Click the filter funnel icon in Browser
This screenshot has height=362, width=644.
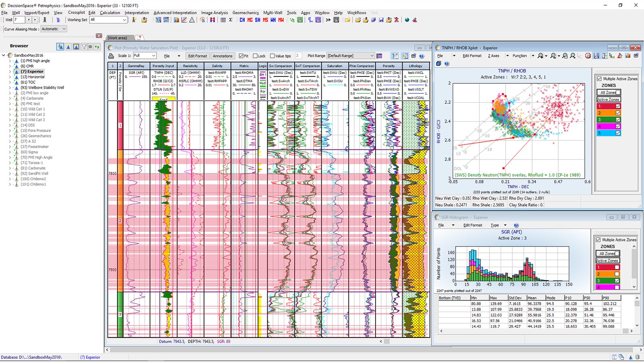point(84,47)
